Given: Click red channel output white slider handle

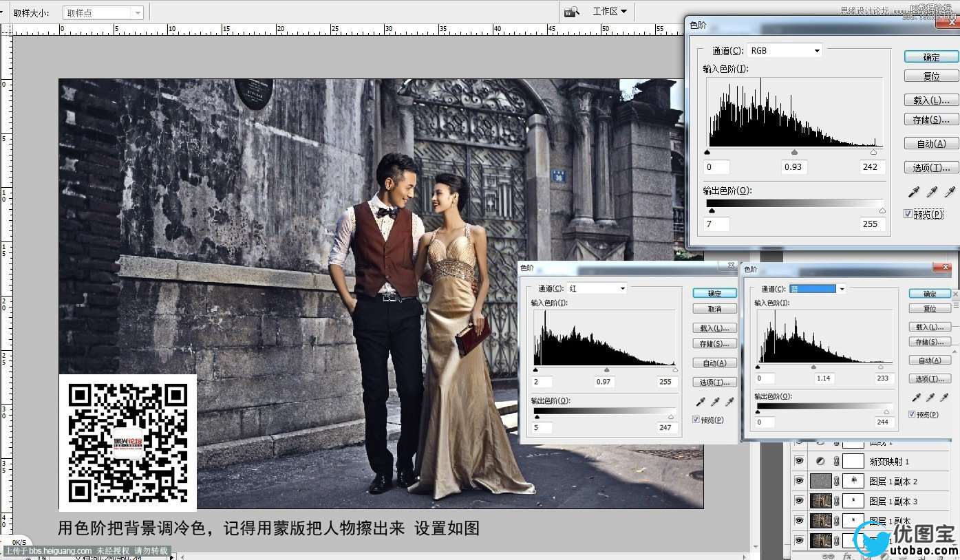Looking at the screenshot, I should coord(671,417).
